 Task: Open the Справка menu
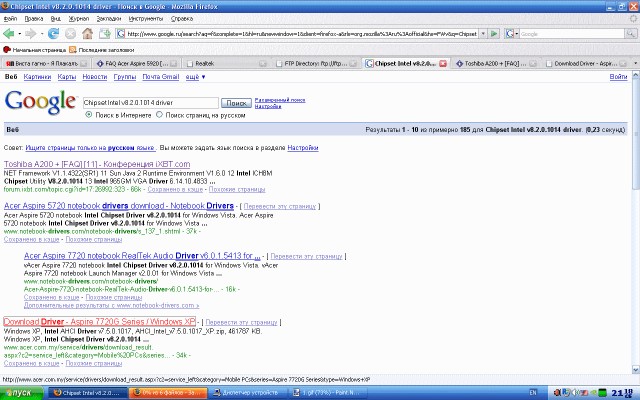[x=182, y=19]
